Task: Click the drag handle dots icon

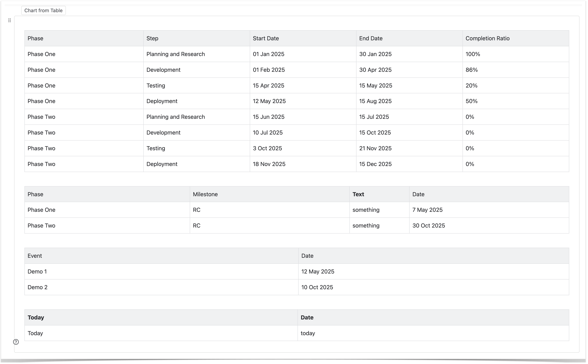Action: tap(9, 21)
